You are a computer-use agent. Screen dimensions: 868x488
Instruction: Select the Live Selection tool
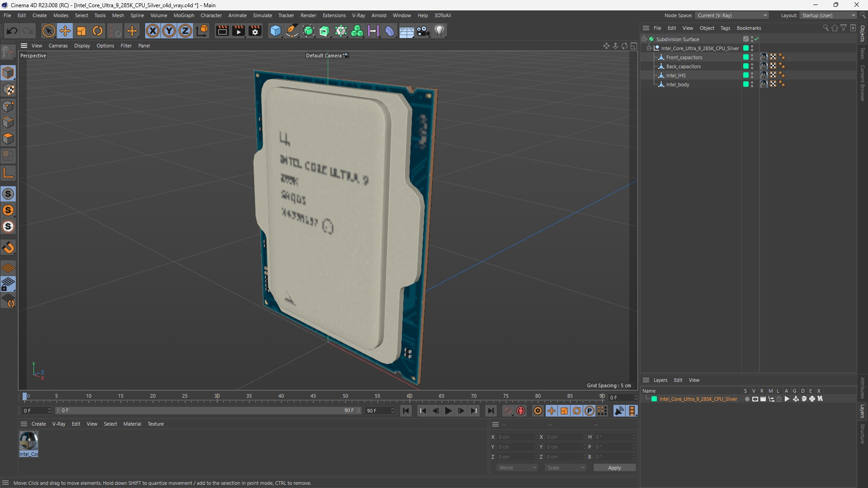coord(48,31)
